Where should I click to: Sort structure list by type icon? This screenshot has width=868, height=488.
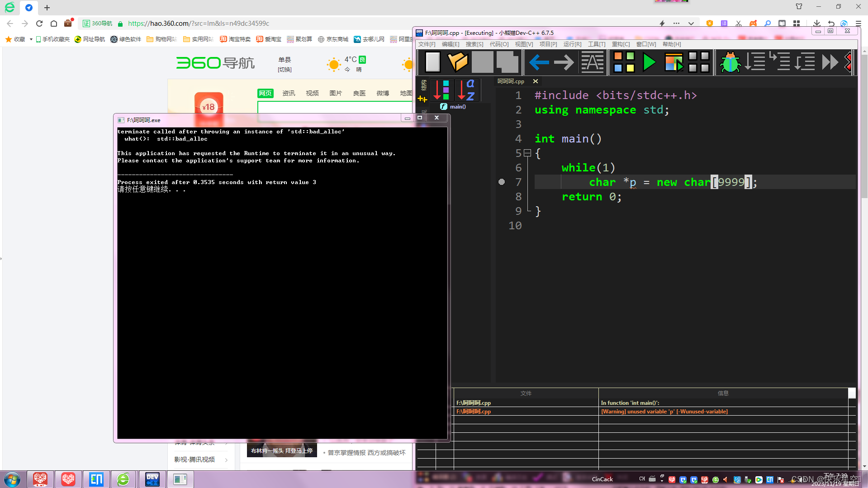click(x=441, y=90)
